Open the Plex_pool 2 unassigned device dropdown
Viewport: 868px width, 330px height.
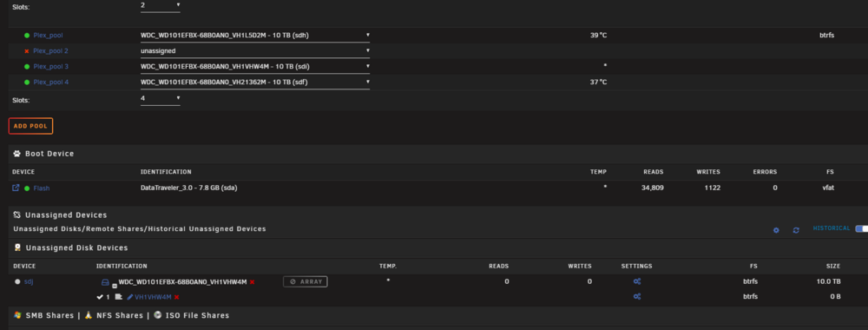[x=255, y=51]
